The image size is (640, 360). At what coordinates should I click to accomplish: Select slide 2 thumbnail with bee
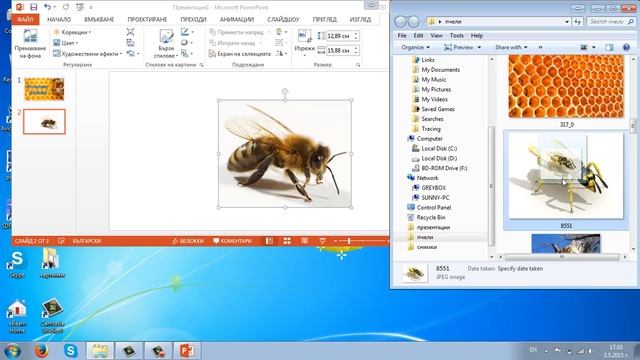pyautogui.click(x=44, y=122)
